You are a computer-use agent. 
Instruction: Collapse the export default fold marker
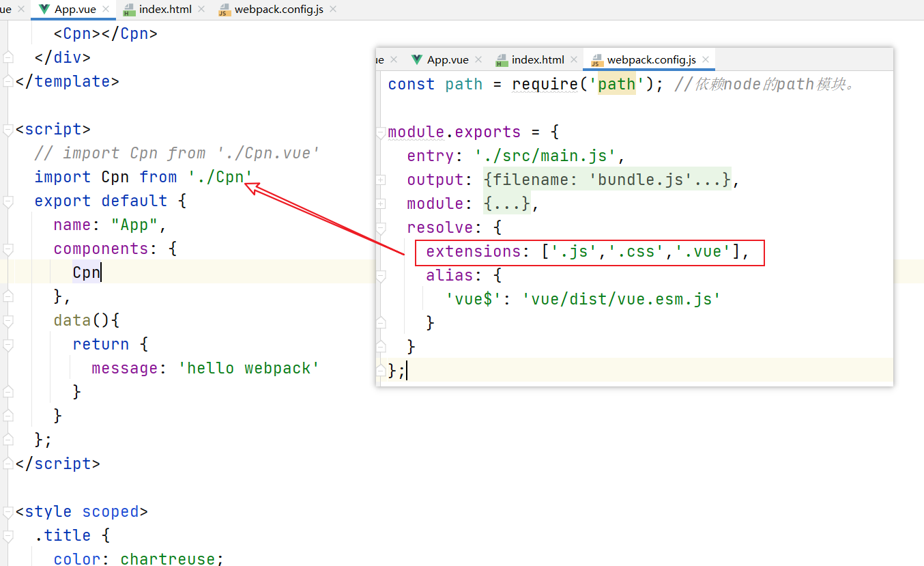tap(8, 201)
